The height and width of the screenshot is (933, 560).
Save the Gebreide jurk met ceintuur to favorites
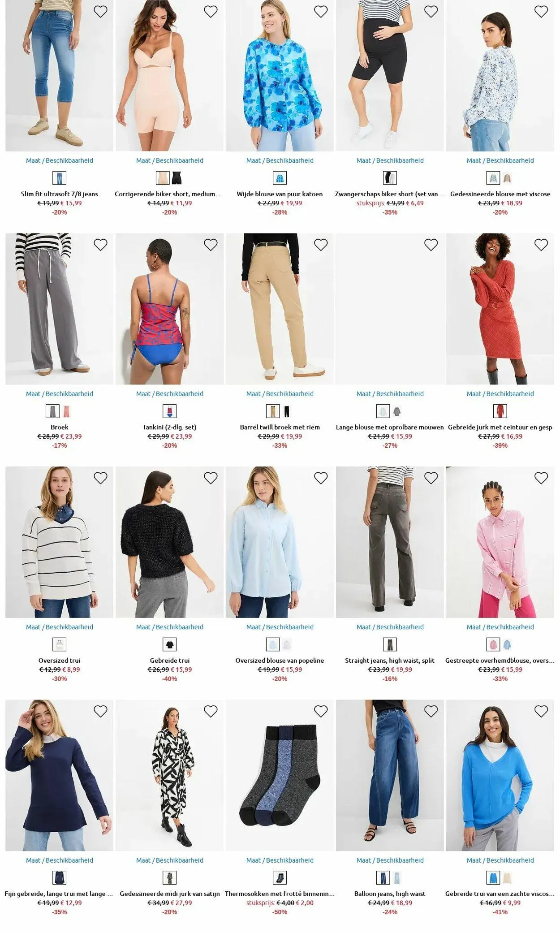point(541,245)
